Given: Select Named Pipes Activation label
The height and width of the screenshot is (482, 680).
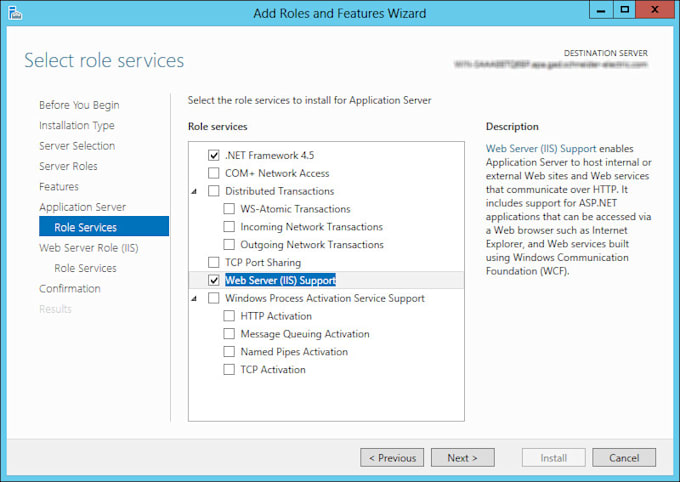Looking at the screenshot, I should (294, 351).
